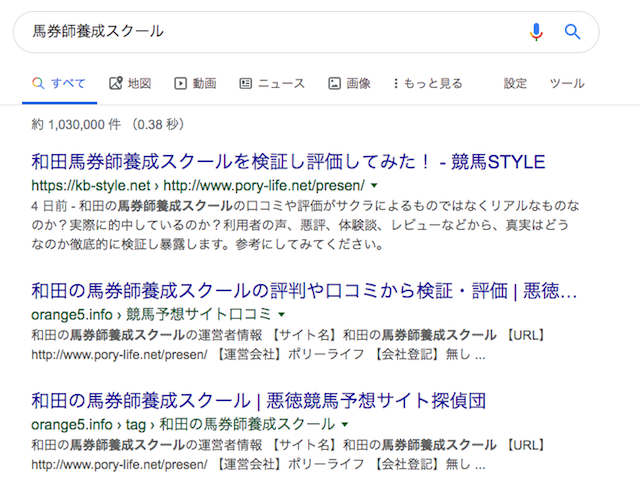Expand the もっと見る menu
640x491 pixels.
pyautogui.click(x=428, y=83)
